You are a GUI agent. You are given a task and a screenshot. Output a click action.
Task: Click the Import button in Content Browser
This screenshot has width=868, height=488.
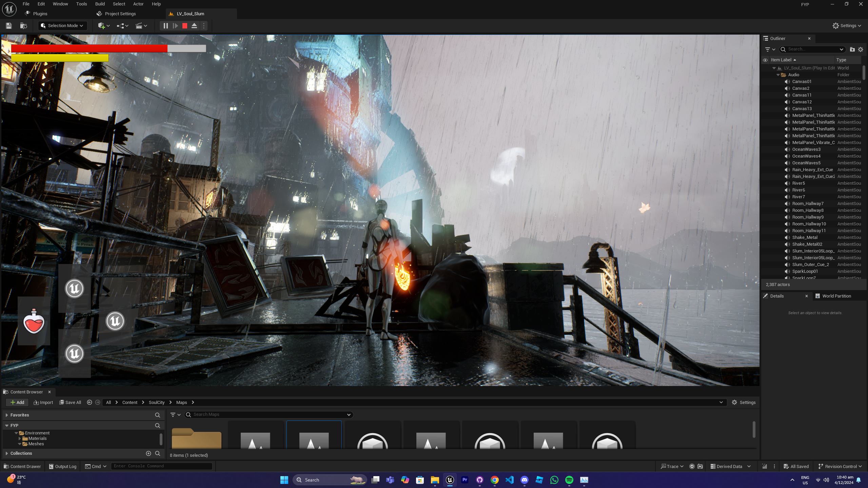coord(43,403)
